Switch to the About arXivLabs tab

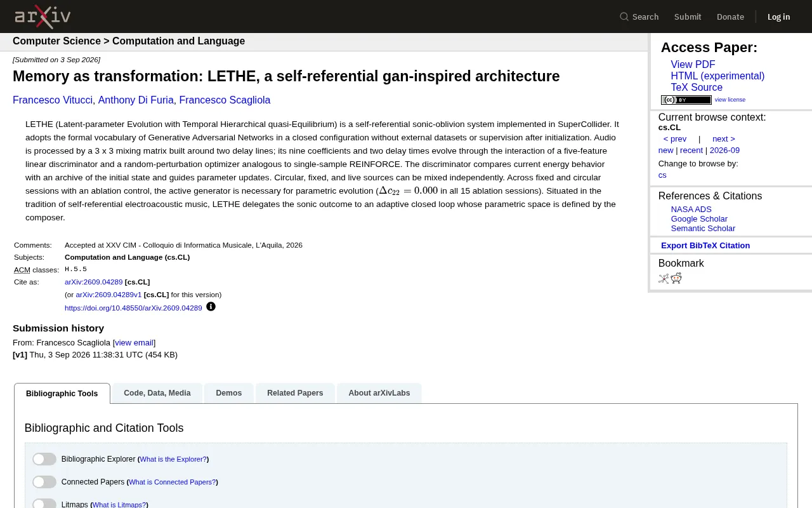(379, 393)
